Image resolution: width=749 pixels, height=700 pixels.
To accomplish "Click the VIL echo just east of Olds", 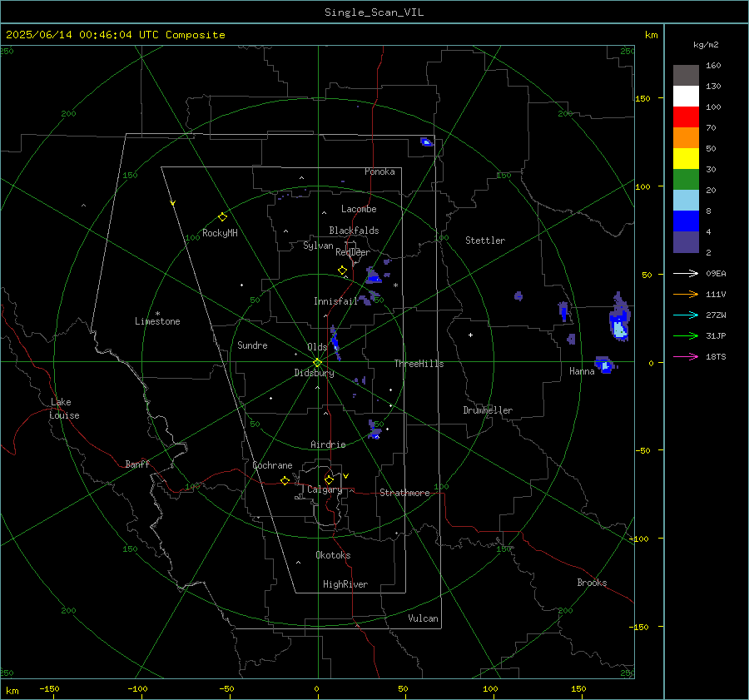I will [335, 341].
